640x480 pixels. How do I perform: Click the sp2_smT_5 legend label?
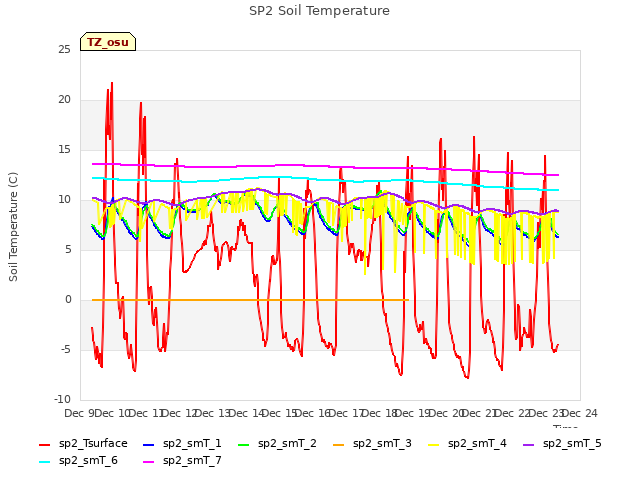tap(572, 443)
